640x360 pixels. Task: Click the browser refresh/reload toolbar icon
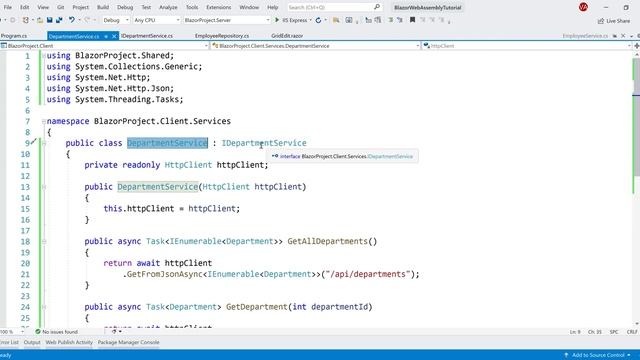click(318, 20)
